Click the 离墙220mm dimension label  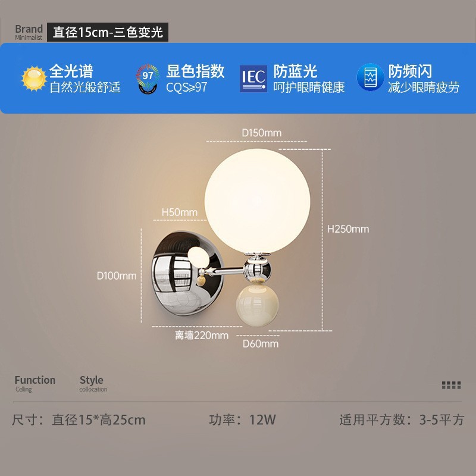click(x=202, y=336)
